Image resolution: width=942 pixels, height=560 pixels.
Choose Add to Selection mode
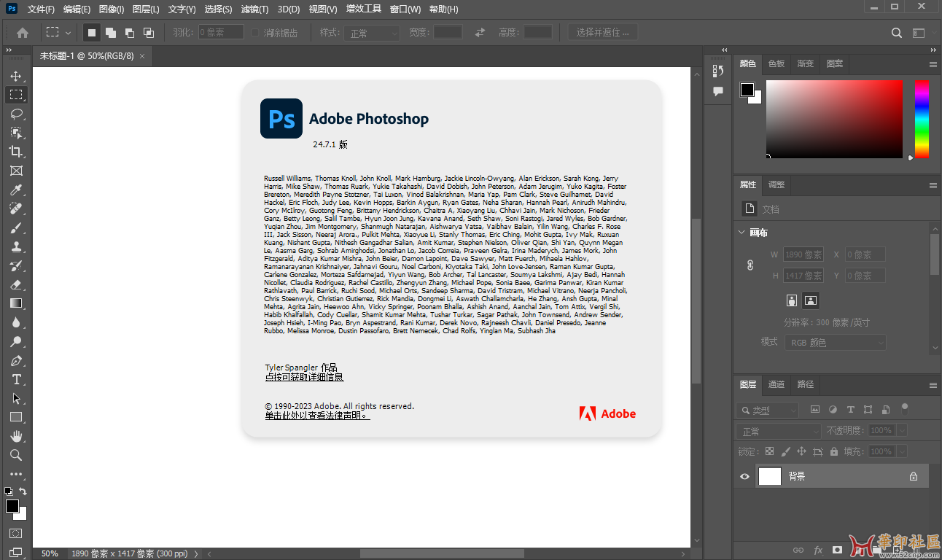click(x=111, y=33)
